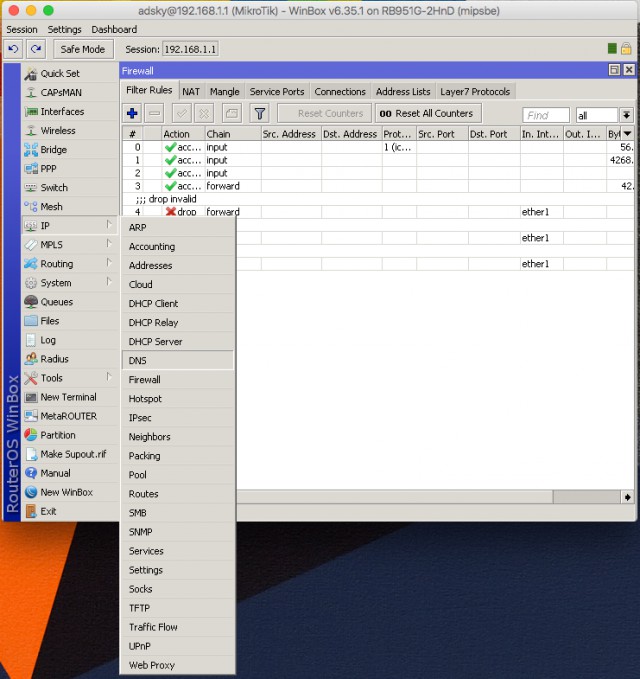Image resolution: width=640 pixels, height=679 pixels.
Task: Open the Session menu
Action: click(22, 29)
